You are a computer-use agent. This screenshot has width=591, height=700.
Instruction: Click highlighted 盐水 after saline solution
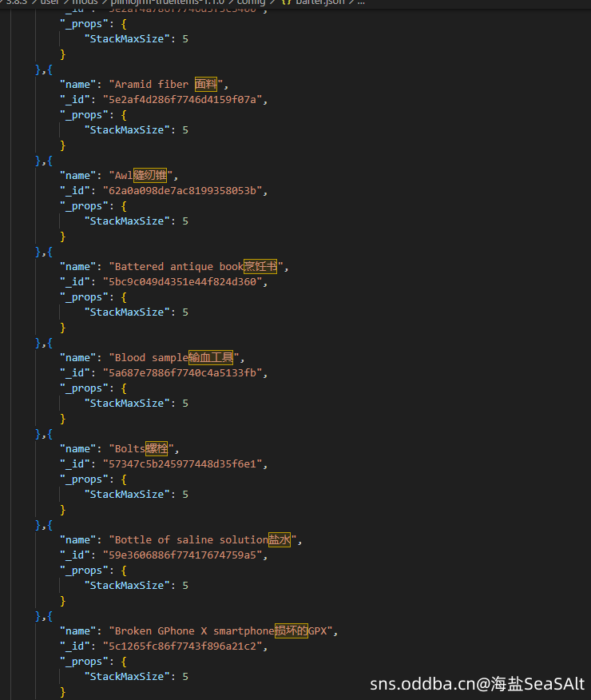point(279,539)
